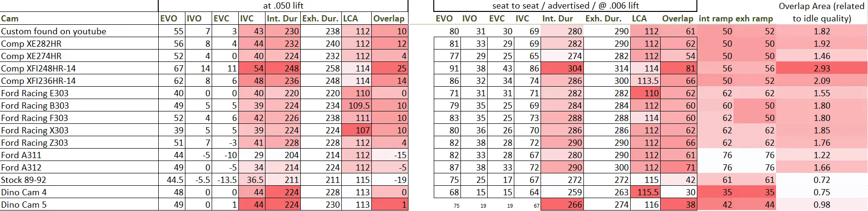Click the 'seat to seat / advertised / @ .006 lift' header

[565, 6]
